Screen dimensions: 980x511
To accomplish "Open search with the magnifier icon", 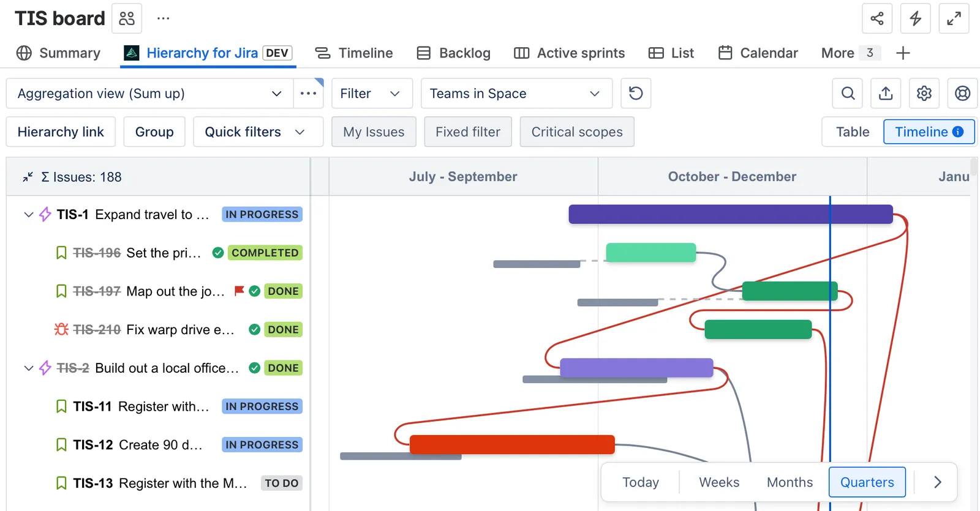I will (848, 94).
